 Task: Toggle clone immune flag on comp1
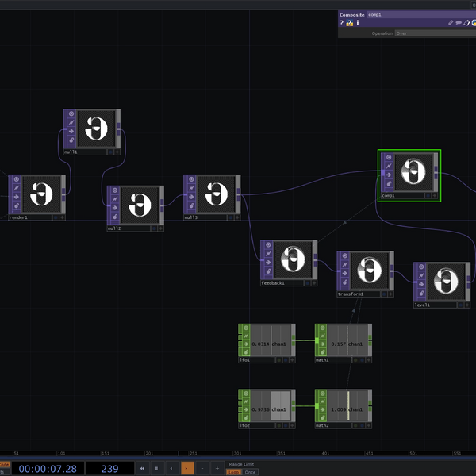pos(389,166)
